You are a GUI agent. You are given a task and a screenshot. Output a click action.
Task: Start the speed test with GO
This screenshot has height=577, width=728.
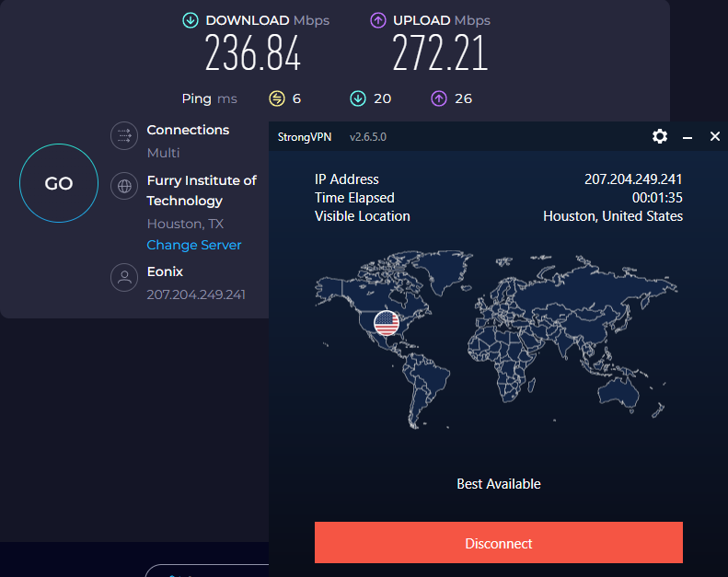(59, 183)
